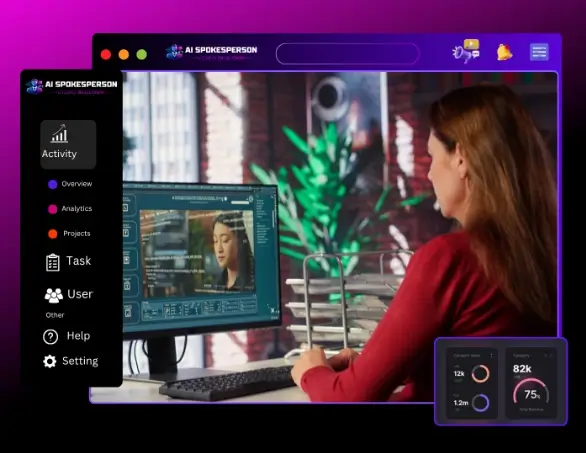Open the Activity section in the sidebar
Image resolution: width=586 pixels, height=453 pixels.
click(x=68, y=144)
